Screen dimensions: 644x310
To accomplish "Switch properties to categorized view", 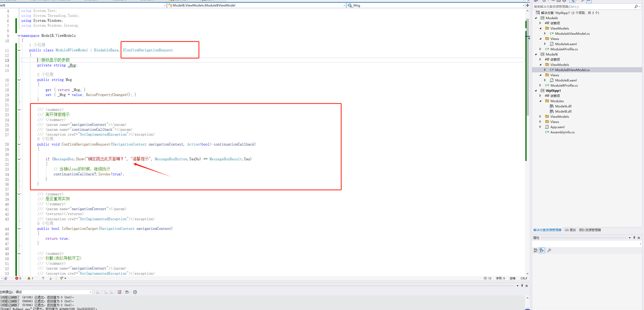I will pyautogui.click(x=535, y=250).
